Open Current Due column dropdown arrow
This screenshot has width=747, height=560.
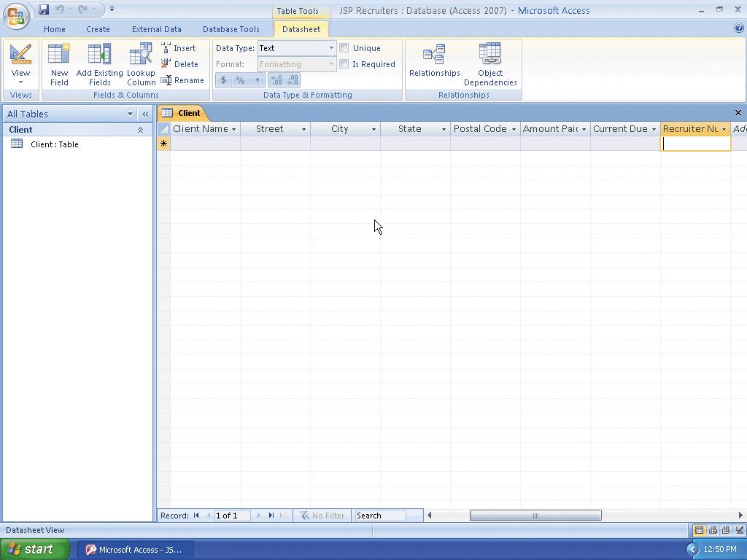click(654, 129)
